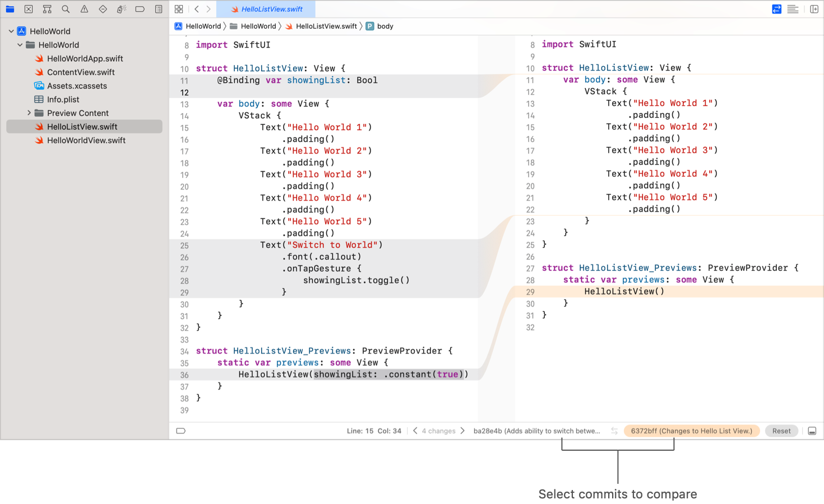Toggle the code review comparison button

(776, 9)
